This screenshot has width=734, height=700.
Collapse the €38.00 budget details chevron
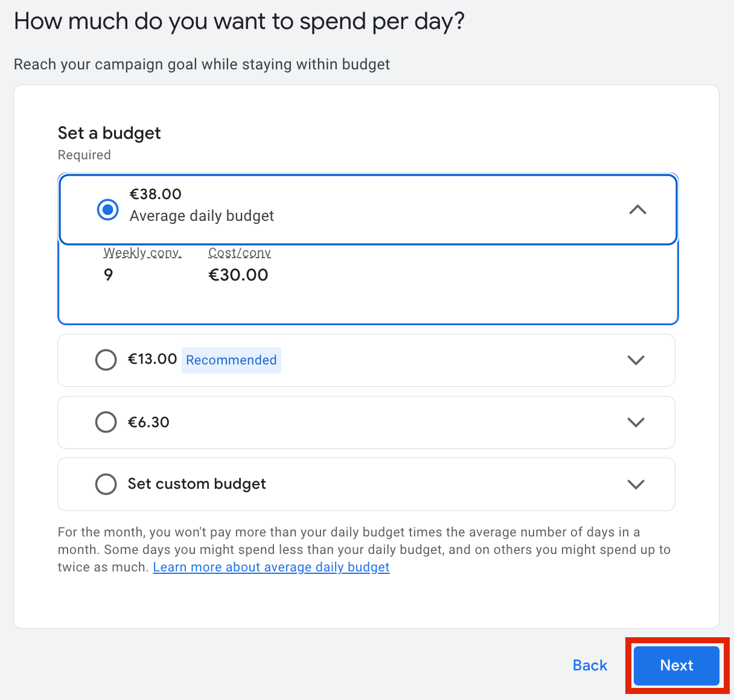click(637, 210)
